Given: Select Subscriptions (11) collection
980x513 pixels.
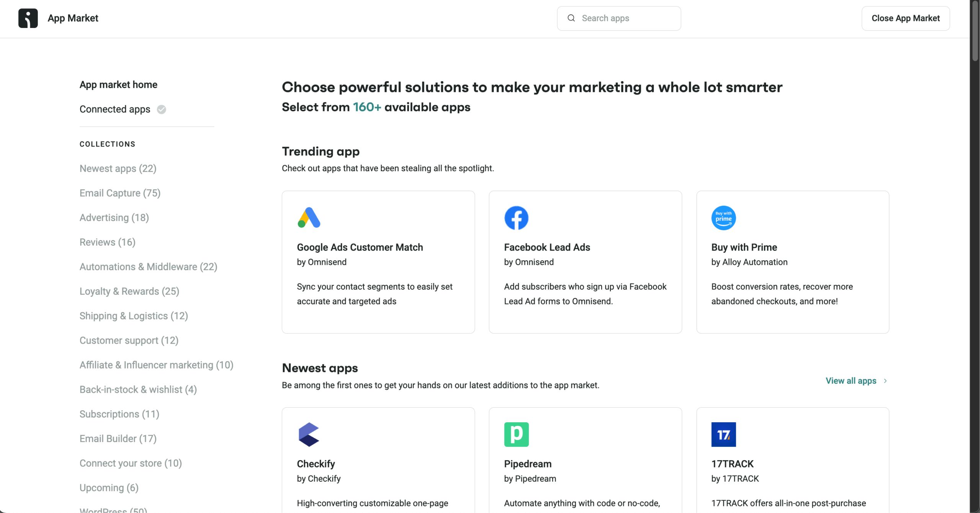Looking at the screenshot, I should point(119,414).
